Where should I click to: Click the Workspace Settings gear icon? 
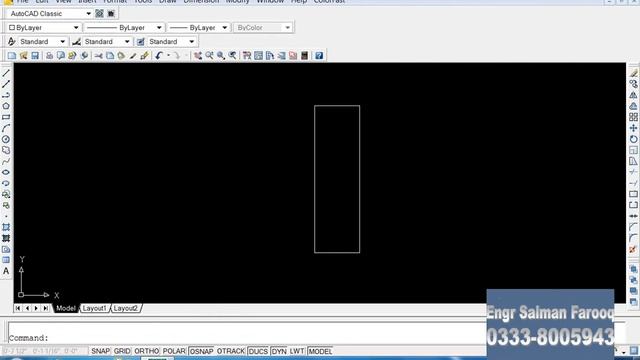[99, 13]
